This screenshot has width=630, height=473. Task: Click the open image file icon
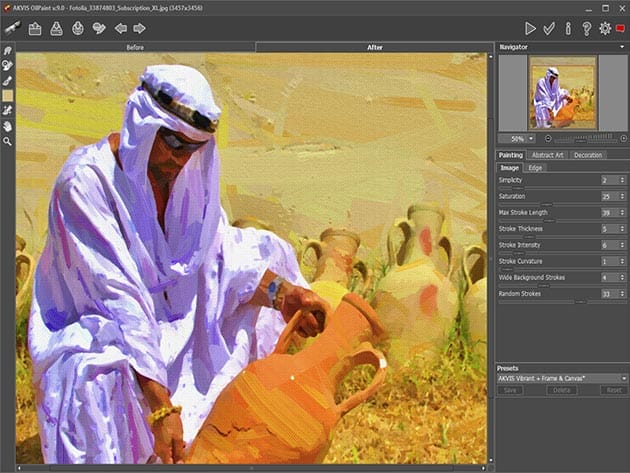[x=35, y=28]
